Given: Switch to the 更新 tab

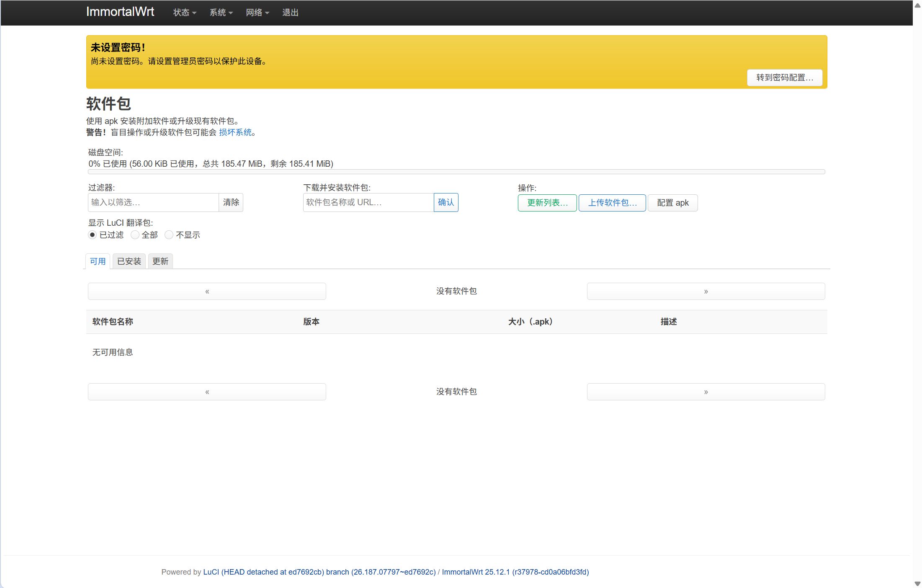Looking at the screenshot, I should point(160,261).
